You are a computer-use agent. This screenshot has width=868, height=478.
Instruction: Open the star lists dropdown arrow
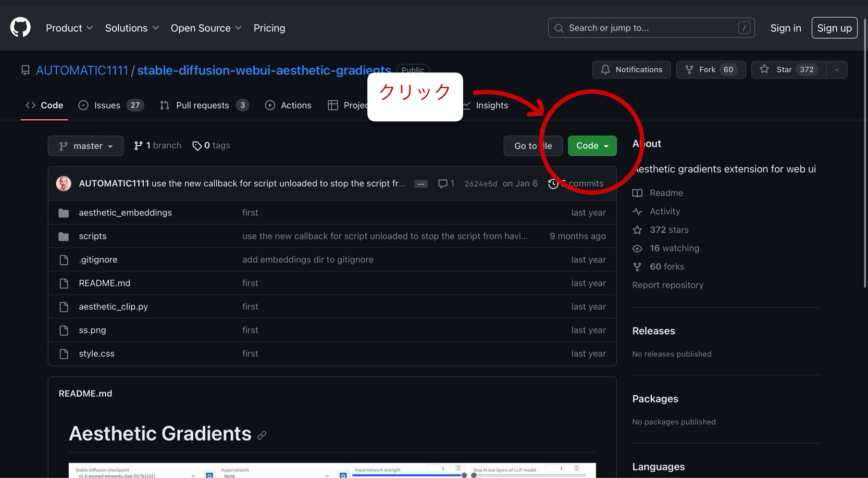tap(837, 70)
